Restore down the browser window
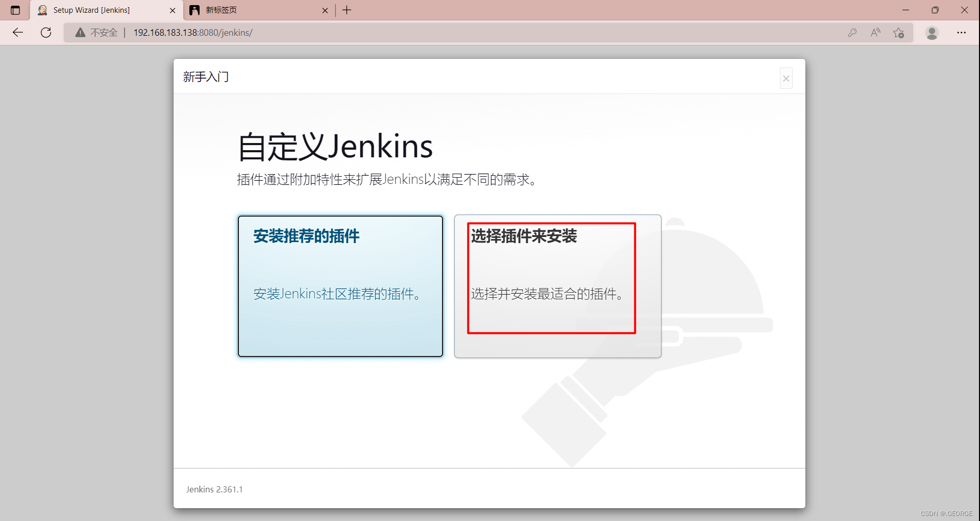The width and height of the screenshot is (980, 521). tap(935, 10)
